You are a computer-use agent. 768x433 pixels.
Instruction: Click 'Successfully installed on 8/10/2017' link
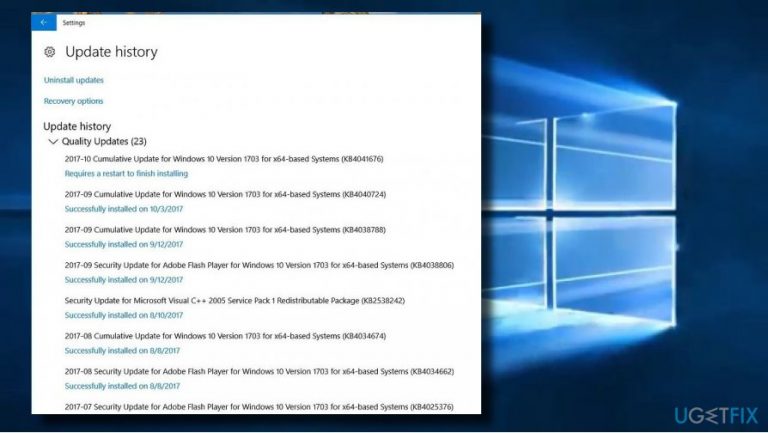(124, 315)
